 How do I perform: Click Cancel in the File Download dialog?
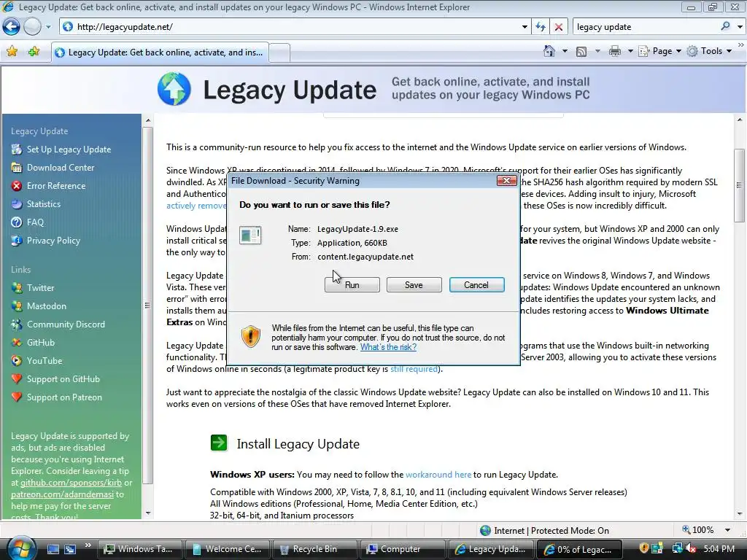pos(476,285)
